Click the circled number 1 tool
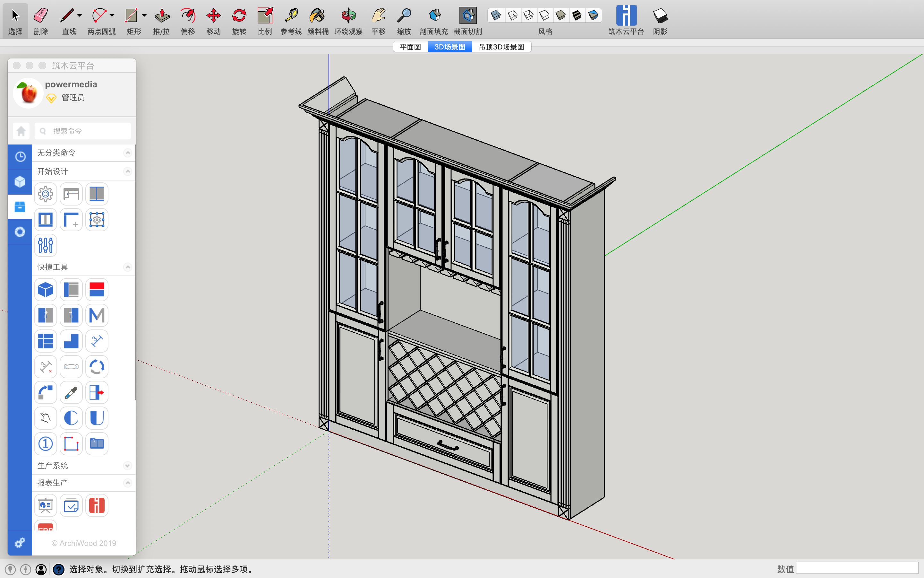 click(x=46, y=443)
